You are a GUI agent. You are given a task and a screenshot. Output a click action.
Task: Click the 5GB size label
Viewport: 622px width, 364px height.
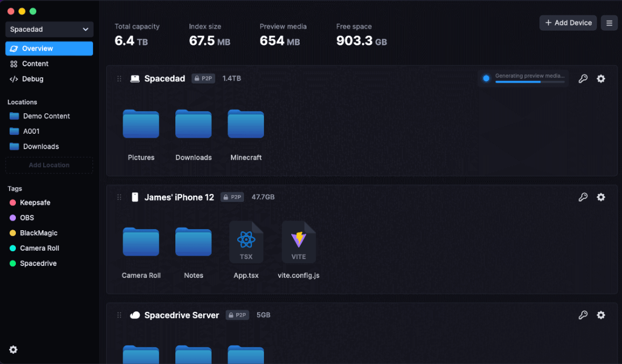263,315
